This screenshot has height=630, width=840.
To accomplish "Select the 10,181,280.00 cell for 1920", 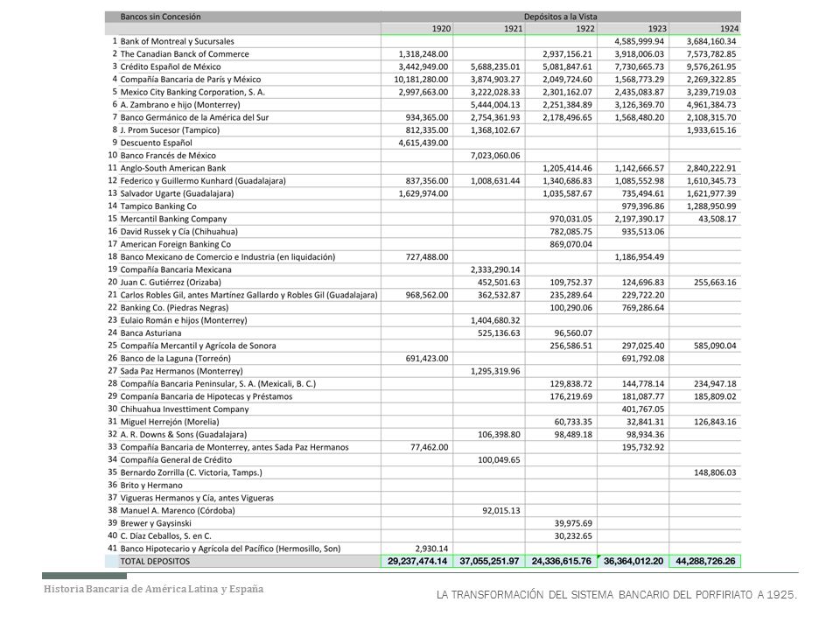I will click(421, 80).
